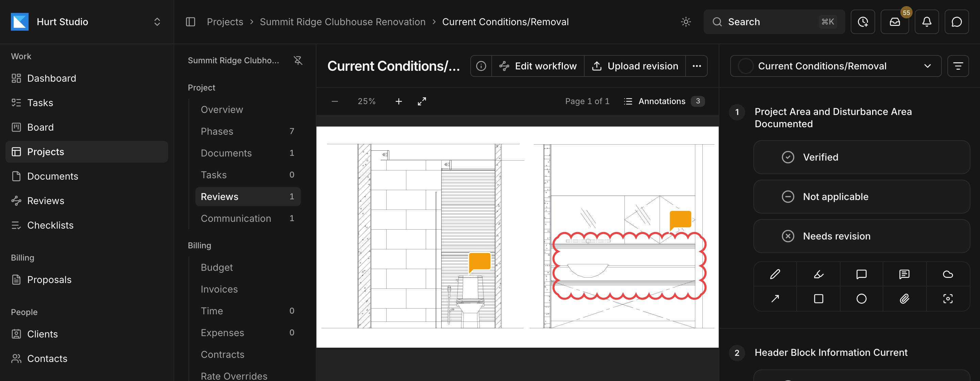Screen dimensions: 980x381
Task: Select the highlighter annotation tool
Action: point(818,274)
